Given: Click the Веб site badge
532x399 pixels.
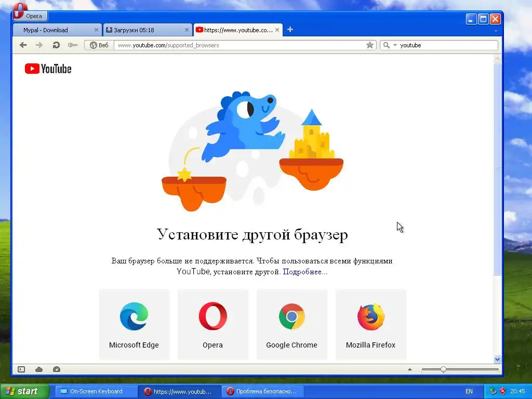Looking at the screenshot, I should [99, 45].
